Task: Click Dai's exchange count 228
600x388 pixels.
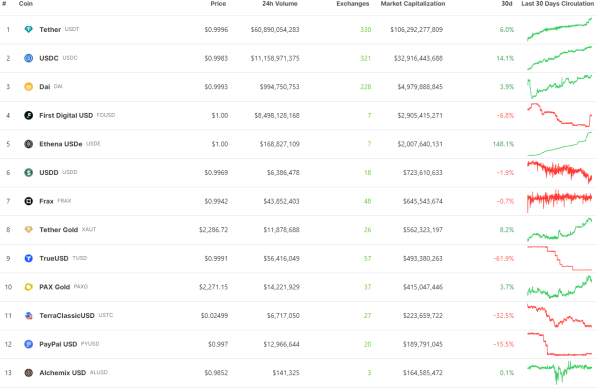Action: 365,87
